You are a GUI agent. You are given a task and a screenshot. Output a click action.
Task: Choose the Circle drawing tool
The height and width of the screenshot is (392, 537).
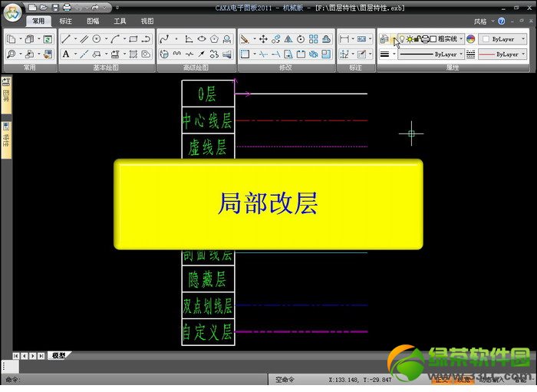(x=97, y=39)
